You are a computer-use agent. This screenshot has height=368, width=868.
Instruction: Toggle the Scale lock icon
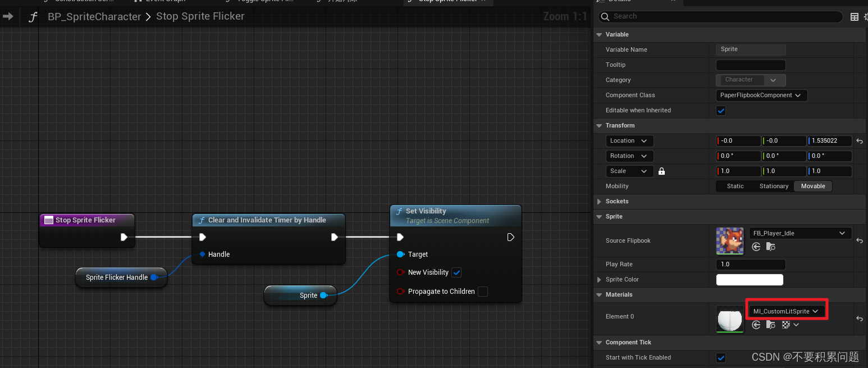pyautogui.click(x=661, y=171)
